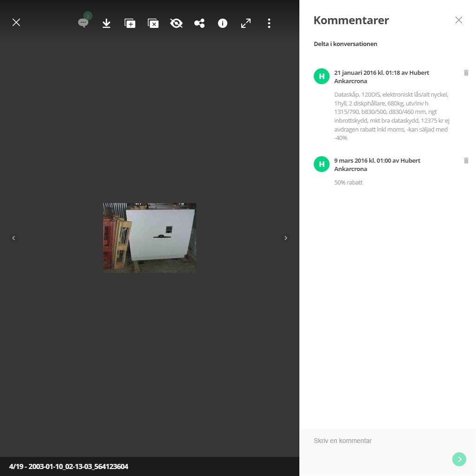Focus the 'Skriv en kommentar' field
This screenshot has width=476, height=476.
(x=379, y=441)
